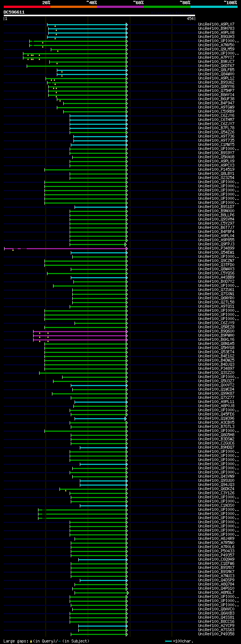Image resolution: width=241 pixels, height=644 pixels.
Task: Open hit UniRef100_A9TGW9
Action: [216, 107]
